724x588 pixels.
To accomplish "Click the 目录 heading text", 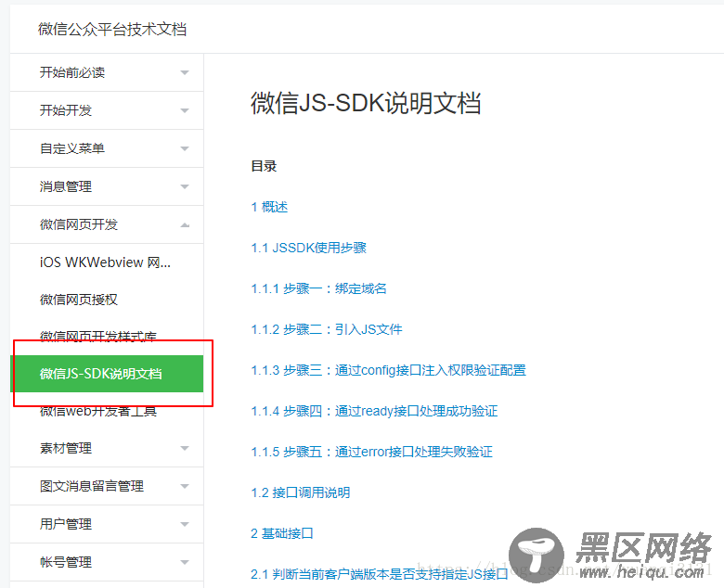I will click(264, 166).
